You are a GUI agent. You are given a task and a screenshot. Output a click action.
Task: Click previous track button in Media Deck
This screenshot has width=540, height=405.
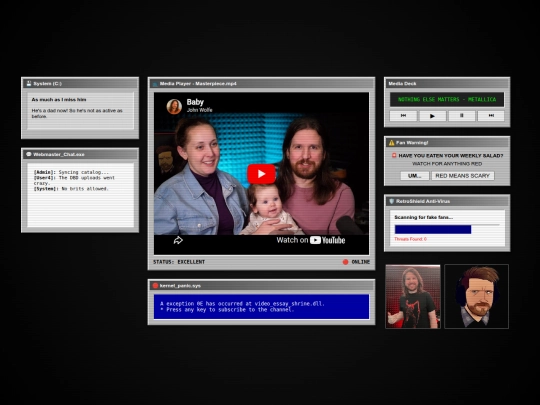403,116
